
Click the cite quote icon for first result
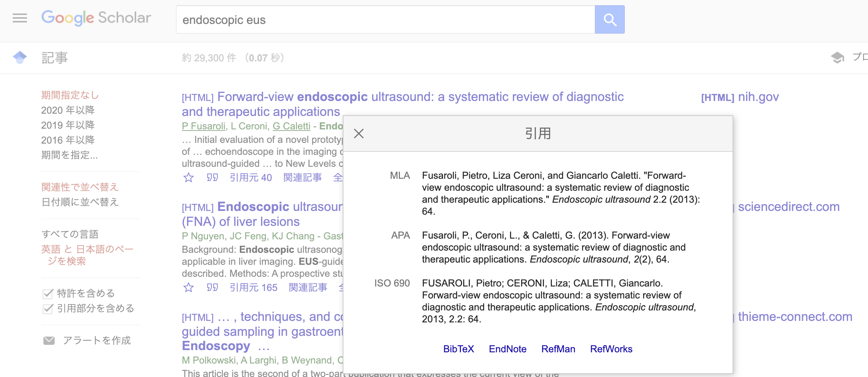(x=212, y=178)
